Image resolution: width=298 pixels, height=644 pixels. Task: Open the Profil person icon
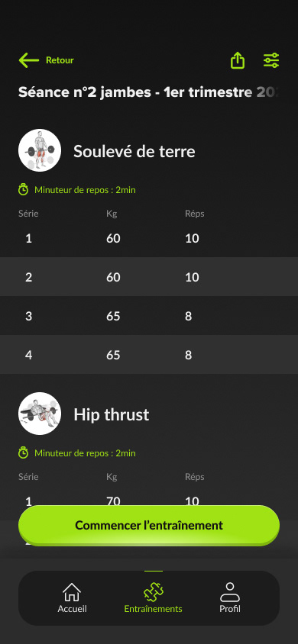tap(230, 592)
